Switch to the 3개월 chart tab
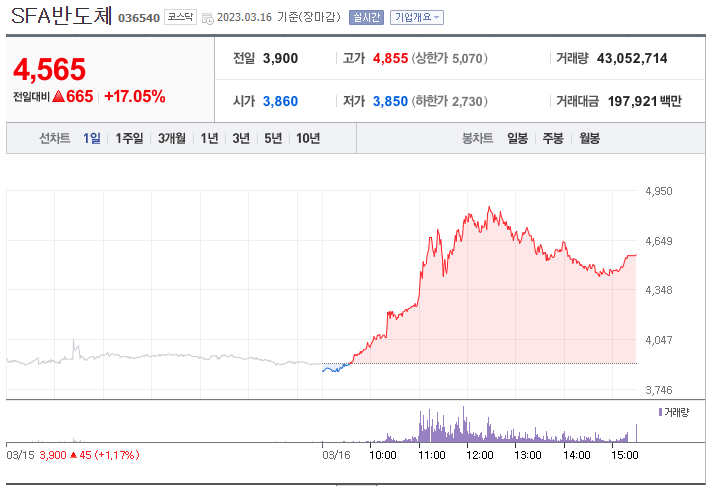The image size is (706, 486). pyautogui.click(x=172, y=138)
